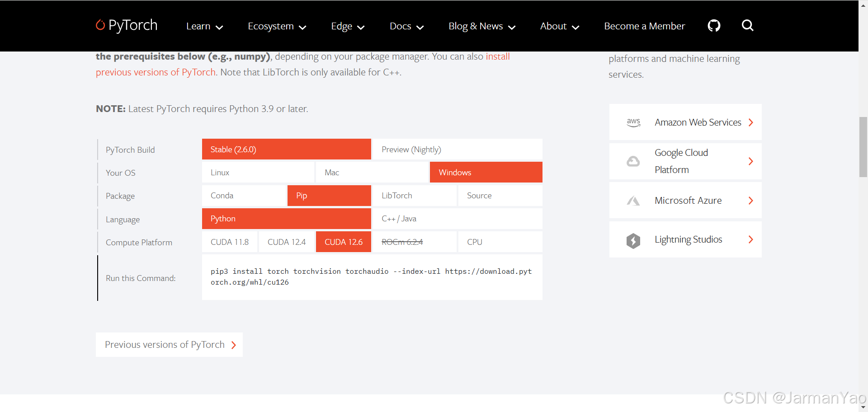Click the arrow beside Microsoft Azure
The image size is (868, 412).
[x=751, y=201]
